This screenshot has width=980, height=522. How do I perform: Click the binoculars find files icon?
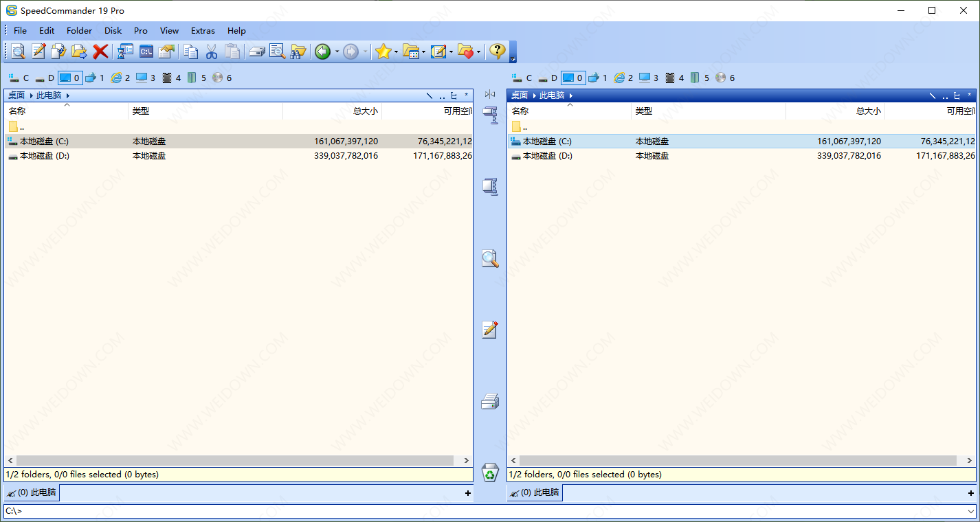[298, 52]
